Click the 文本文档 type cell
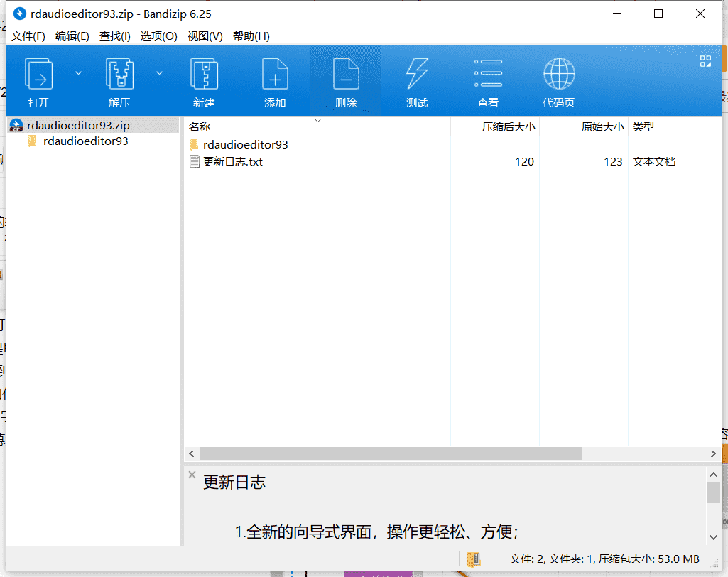Image resolution: width=728 pixels, height=577 pixels. pos(653,162)
